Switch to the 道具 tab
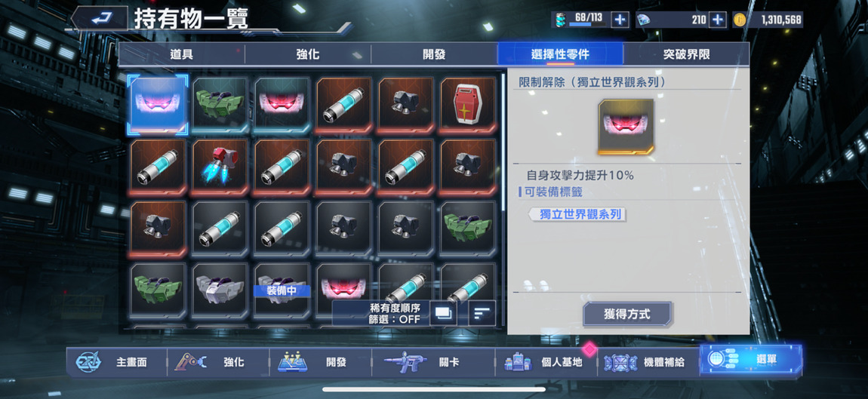 182,54
